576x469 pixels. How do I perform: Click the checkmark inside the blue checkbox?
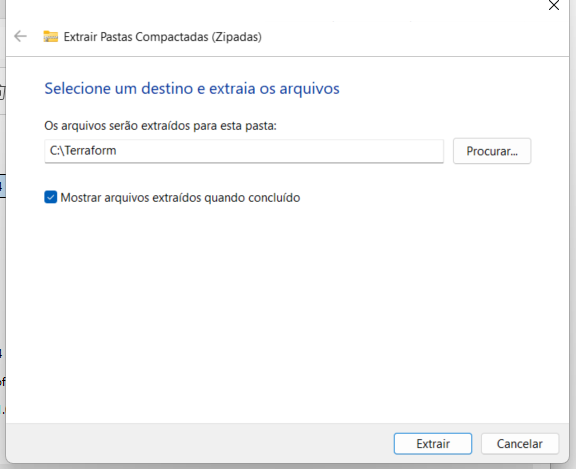51,197
